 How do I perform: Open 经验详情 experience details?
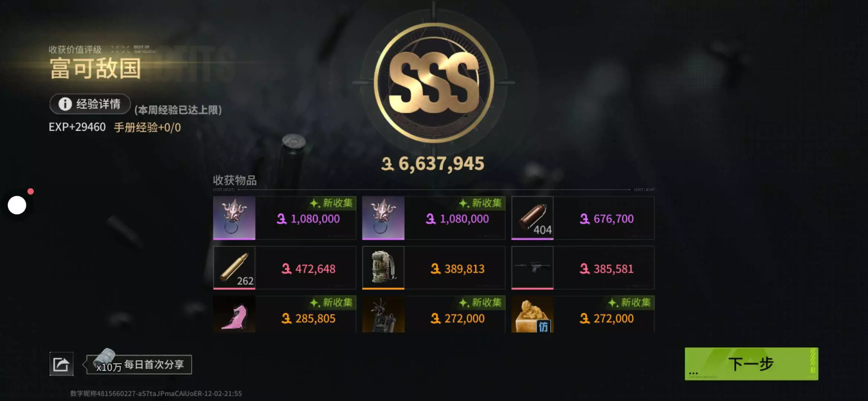90,104
